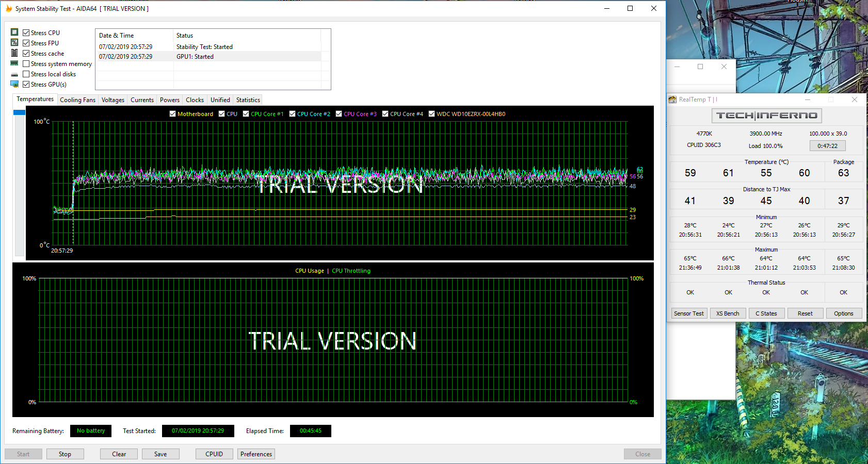
Task: Open the CPUID panel button
Action: click(x=214, y=454)
